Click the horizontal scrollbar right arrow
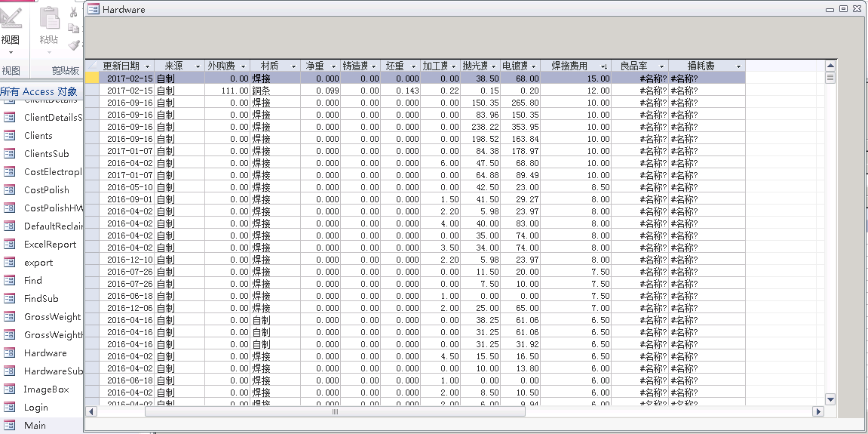The height and width of the screenshot is (434, 868). (817, 411)
